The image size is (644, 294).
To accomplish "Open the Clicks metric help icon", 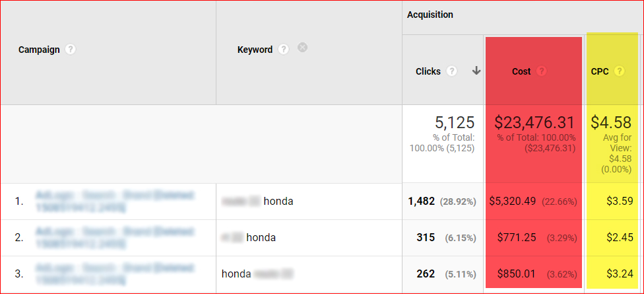I will [452, 71].
